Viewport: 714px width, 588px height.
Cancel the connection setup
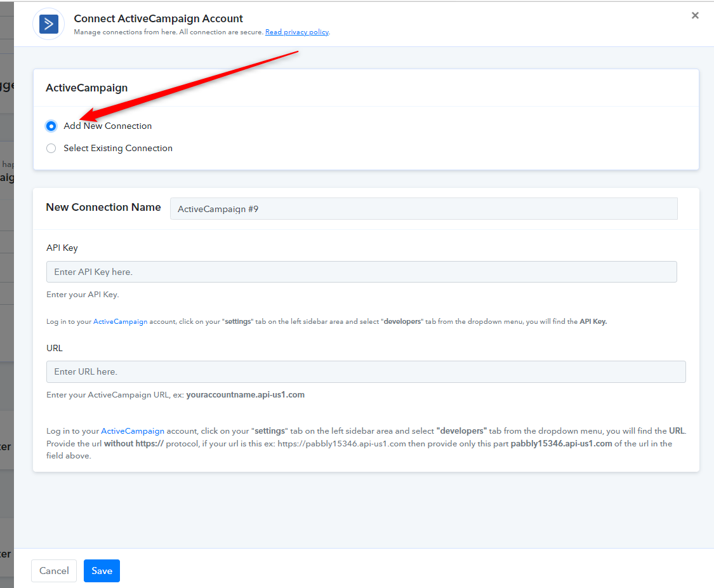54,571
